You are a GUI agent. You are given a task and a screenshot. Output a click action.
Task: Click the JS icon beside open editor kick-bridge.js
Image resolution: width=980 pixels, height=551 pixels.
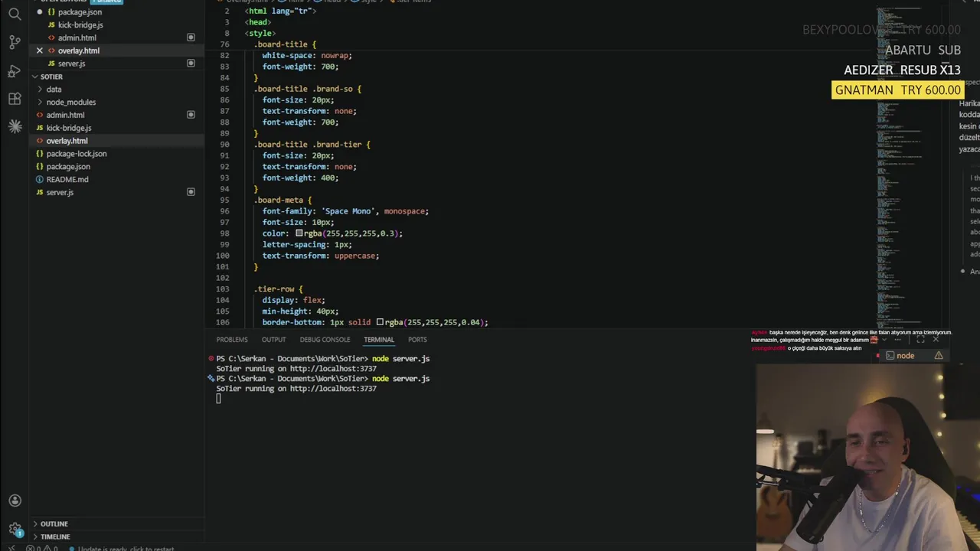pyautogui.click(x=51, y=24)
